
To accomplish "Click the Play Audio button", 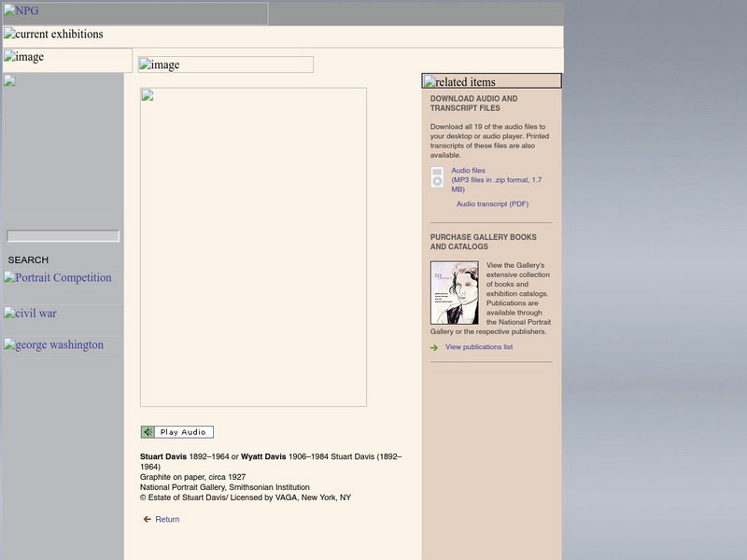I will coord(182,432).
